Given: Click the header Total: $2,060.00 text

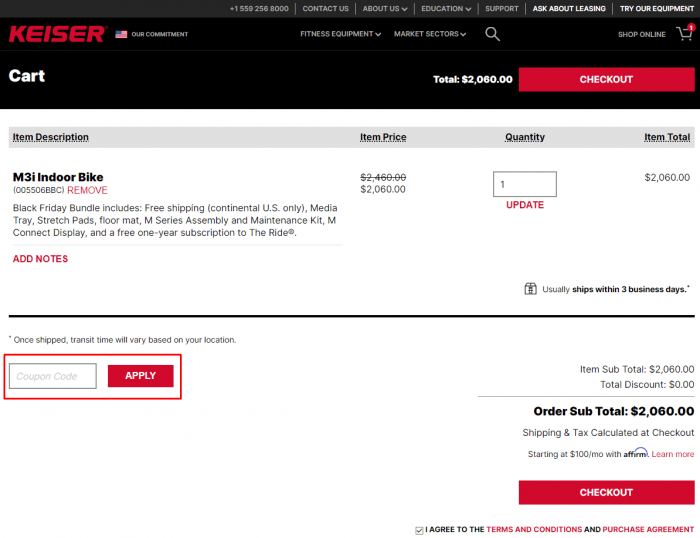Looking at the screenshot, I should (x=473, y=79).
